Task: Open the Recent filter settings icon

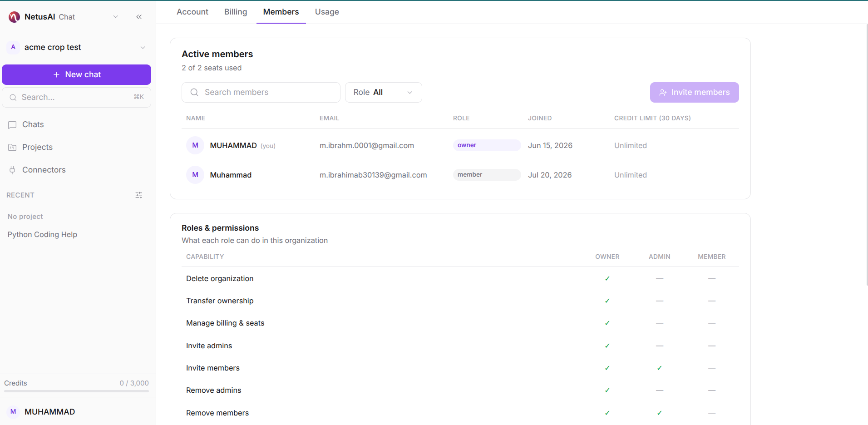Action: (139, 195)
